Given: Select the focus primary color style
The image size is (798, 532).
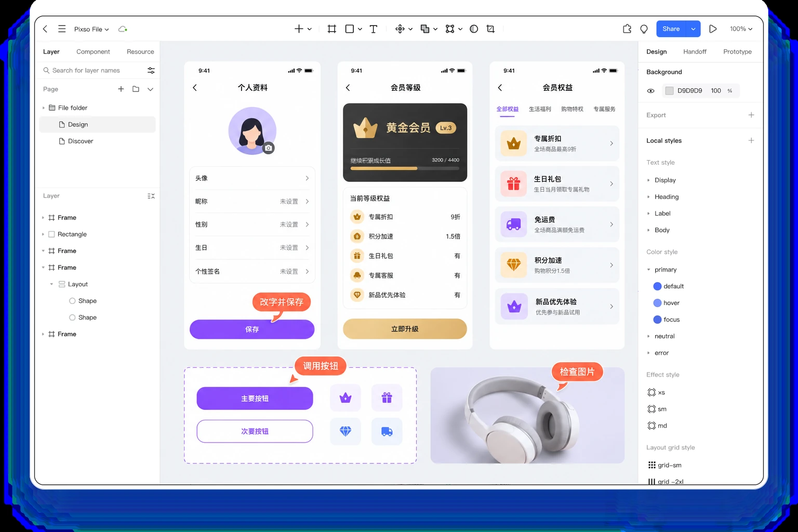Looking at the screenshot, I should [x=667, y=320].
